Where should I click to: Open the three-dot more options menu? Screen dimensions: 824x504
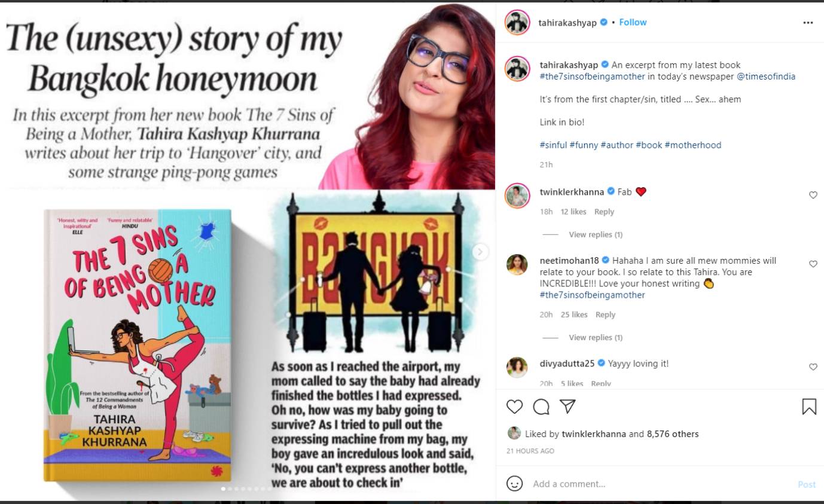click(x=808, y=23)
